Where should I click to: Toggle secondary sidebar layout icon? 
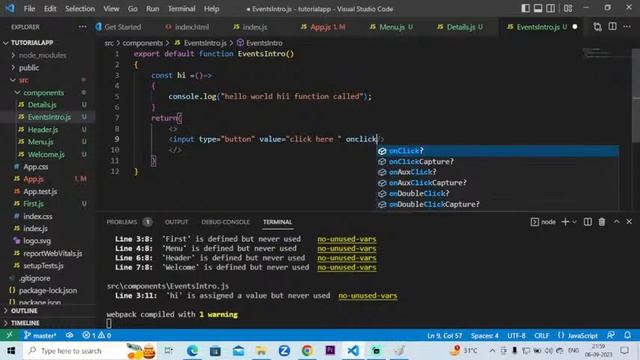(550, 8)
